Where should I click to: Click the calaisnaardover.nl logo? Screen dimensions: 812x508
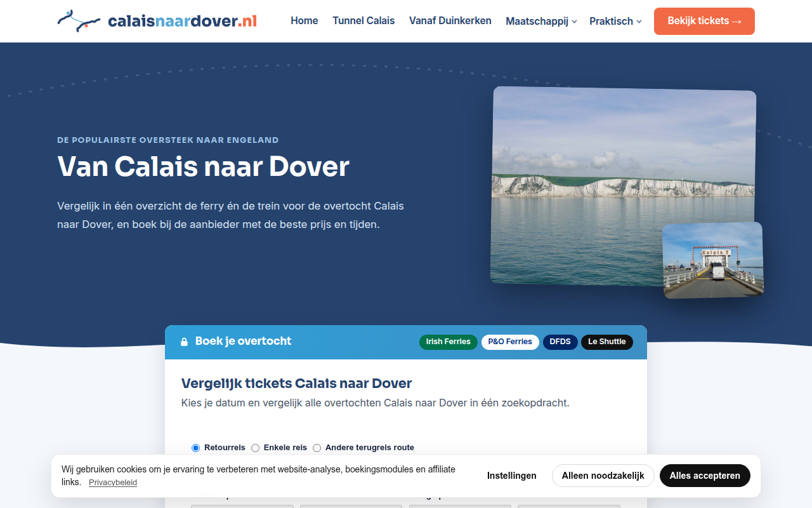click(x=157, y=21)
